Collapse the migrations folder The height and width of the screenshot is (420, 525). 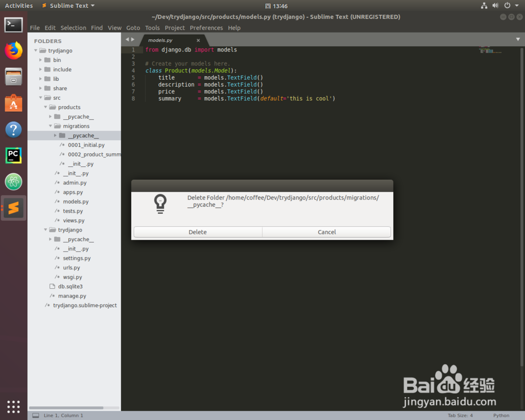(x=50, y=126)
